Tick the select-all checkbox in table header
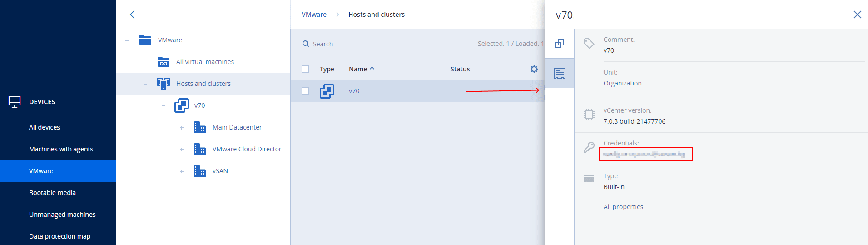 pos(305,69)
